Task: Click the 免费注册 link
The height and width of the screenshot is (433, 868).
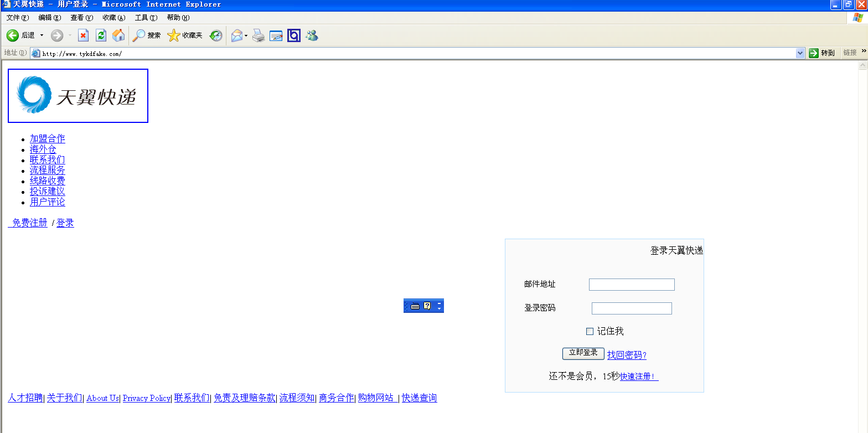Action: tap(28, 223)
